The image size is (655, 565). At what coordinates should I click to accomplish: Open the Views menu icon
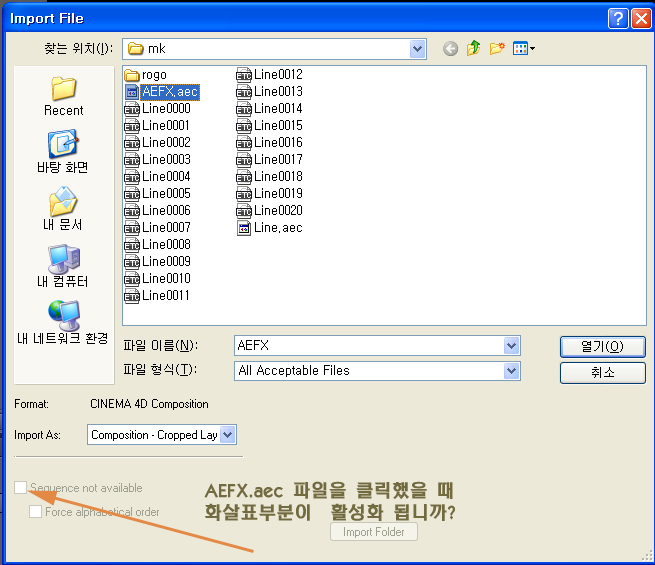(523, 49)
